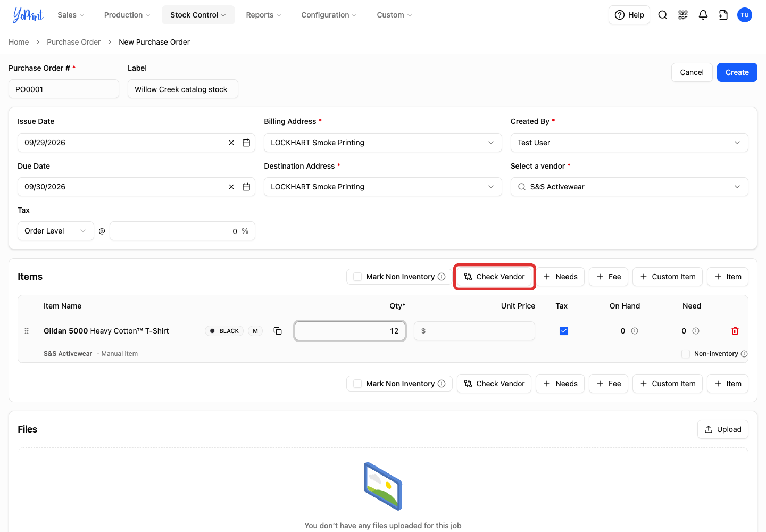This screenshot has height=532, width=766.
Task: Click the blue Create button
Action: click(737, 72)
